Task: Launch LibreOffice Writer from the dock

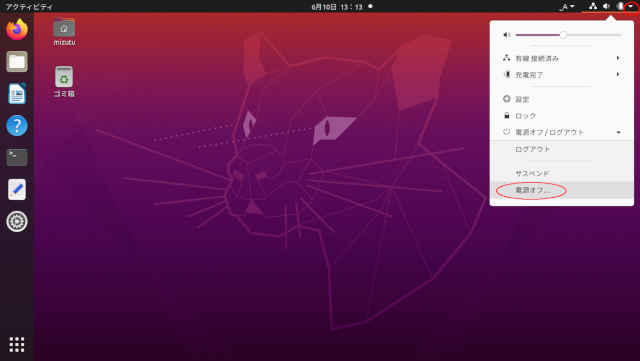Action: coord(17,93)
